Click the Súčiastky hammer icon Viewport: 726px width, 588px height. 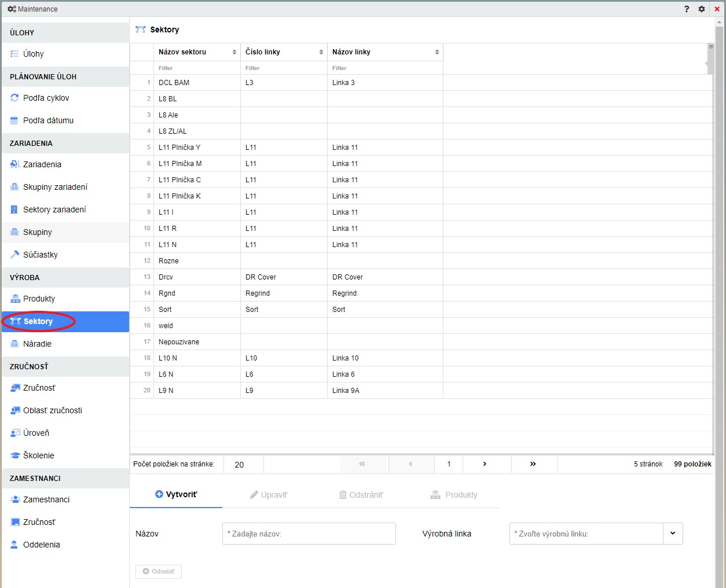point(15,255)
